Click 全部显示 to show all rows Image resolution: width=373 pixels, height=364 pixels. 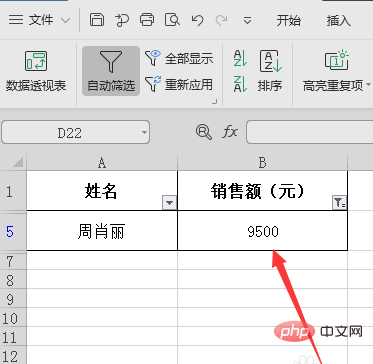(x=179, y=58)
